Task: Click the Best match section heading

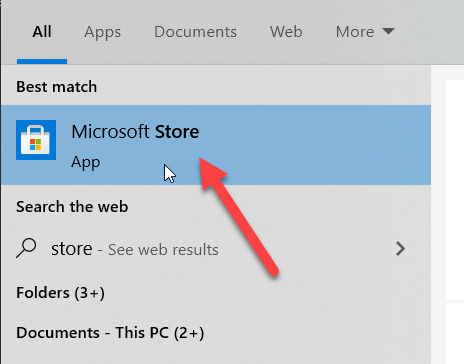Action: tap(57, 87)
